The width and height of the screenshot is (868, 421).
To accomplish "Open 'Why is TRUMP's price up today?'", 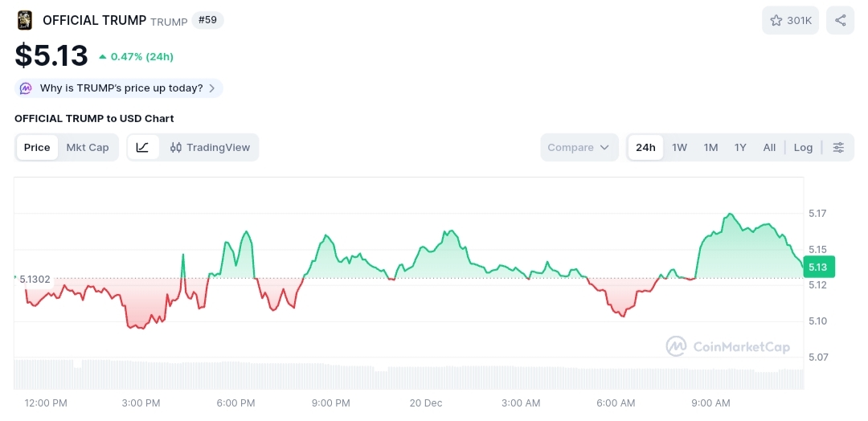I will (x=119, y=88).
